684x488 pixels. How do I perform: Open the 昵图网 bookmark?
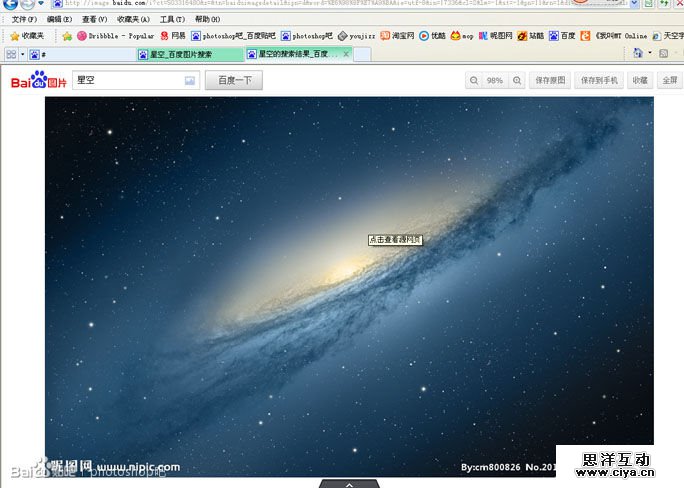click(496, 36)
